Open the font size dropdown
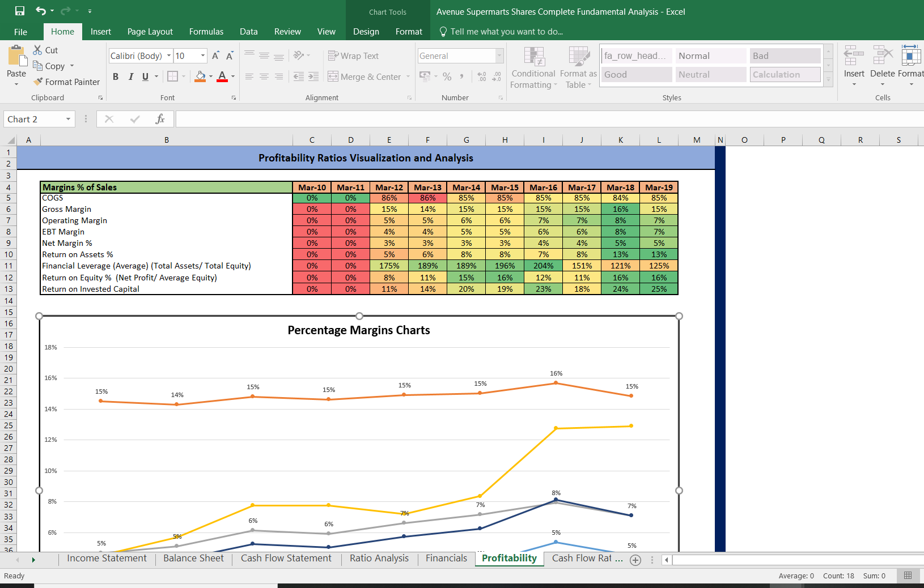Viewport: 924px width, 588px height. click(203, 56)
